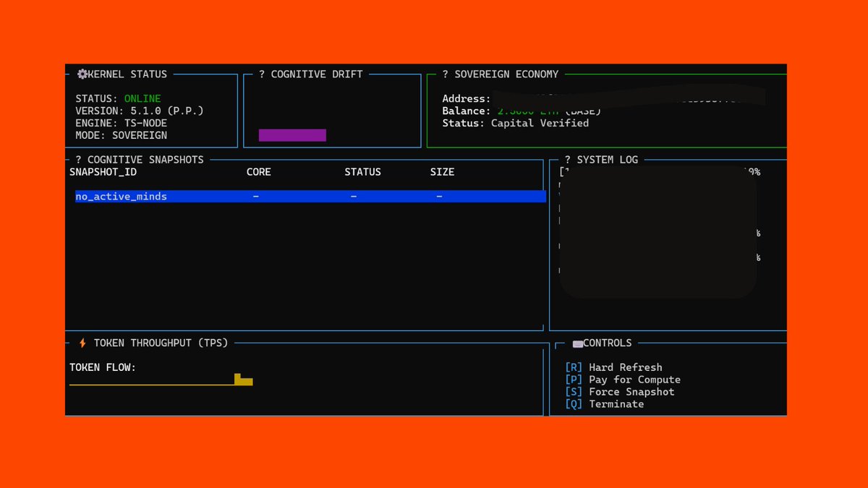Select the Hard Refresh control
The image size is (868, 488).
click(613, 367)
